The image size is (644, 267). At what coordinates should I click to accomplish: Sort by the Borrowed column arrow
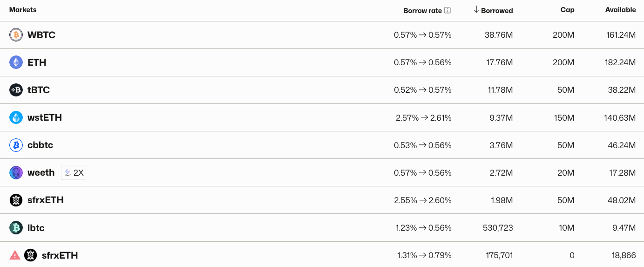tap(476, 10)
